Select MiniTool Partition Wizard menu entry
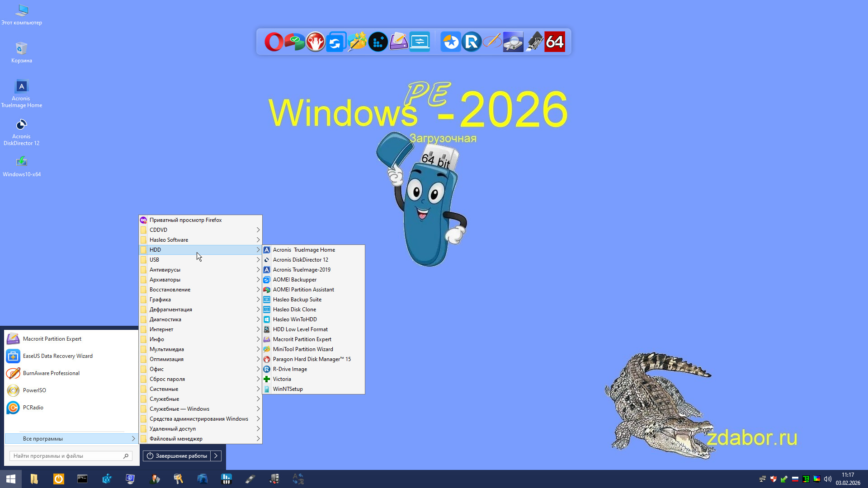This screenshot has width=868, height=488. 302,349
